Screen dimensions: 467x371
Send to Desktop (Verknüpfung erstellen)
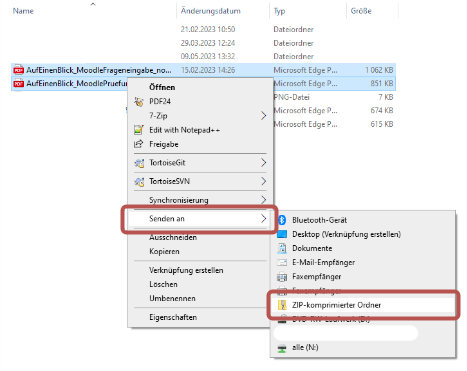[x=346, y=234]
